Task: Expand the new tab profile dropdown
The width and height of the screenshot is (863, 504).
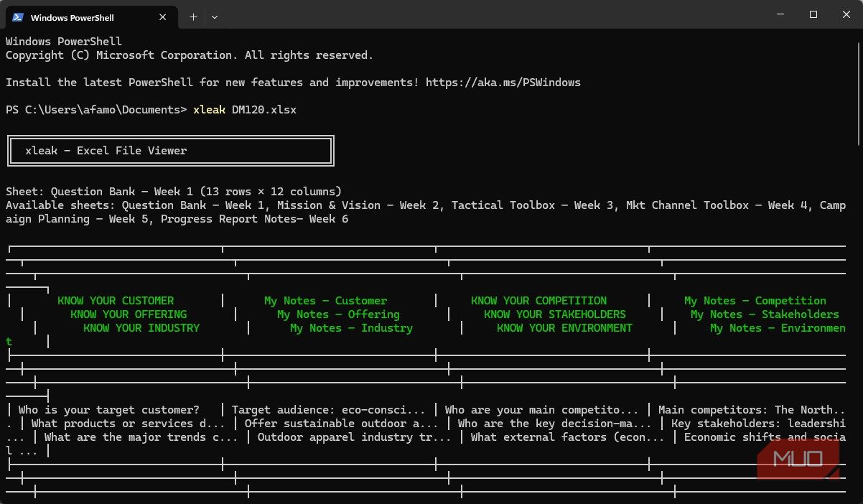Action: click(x=215, y=17)
